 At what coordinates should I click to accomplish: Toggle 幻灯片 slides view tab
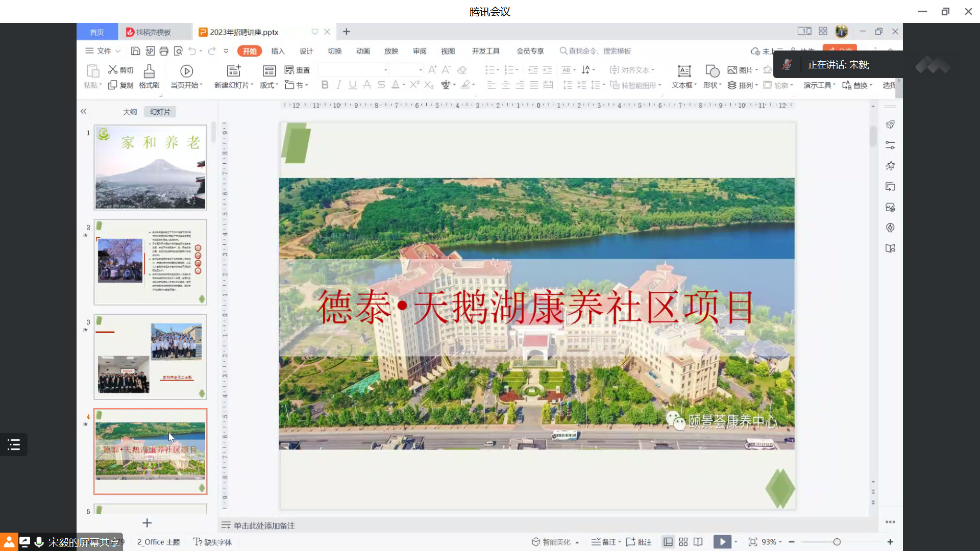160,112
